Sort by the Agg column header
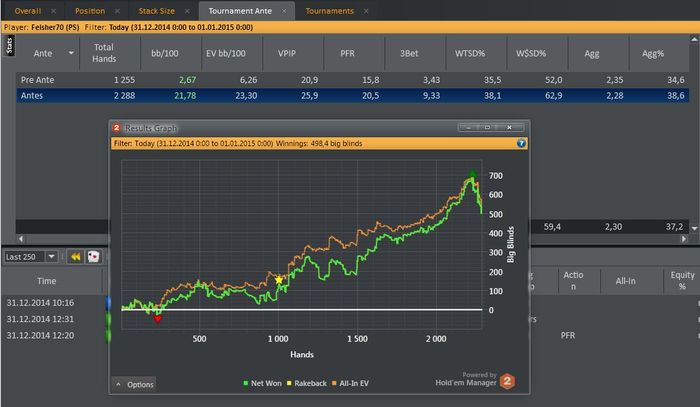The width and height of the screenshot is (700, 407). pyautogui.click(x=592, y=53)
